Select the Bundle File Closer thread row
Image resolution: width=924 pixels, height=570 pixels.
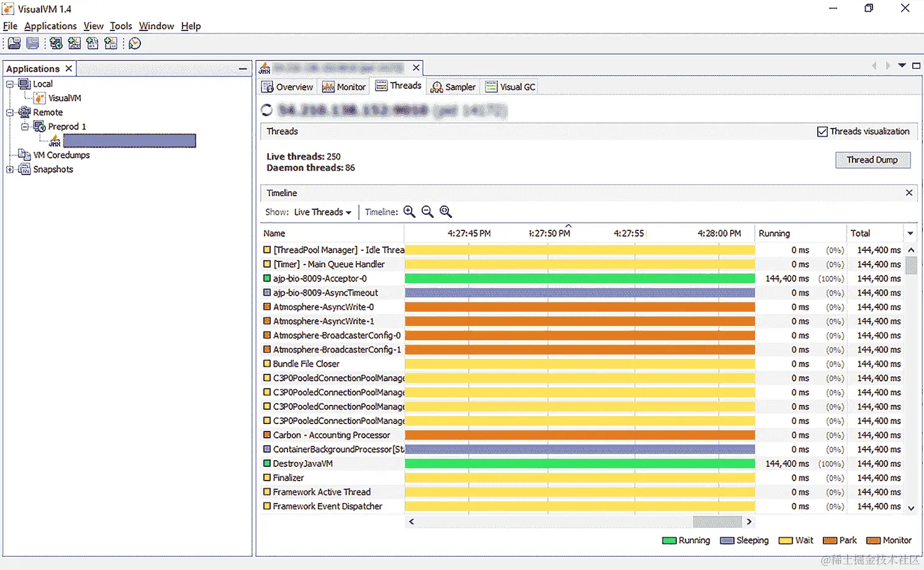[x=582, y=364]
